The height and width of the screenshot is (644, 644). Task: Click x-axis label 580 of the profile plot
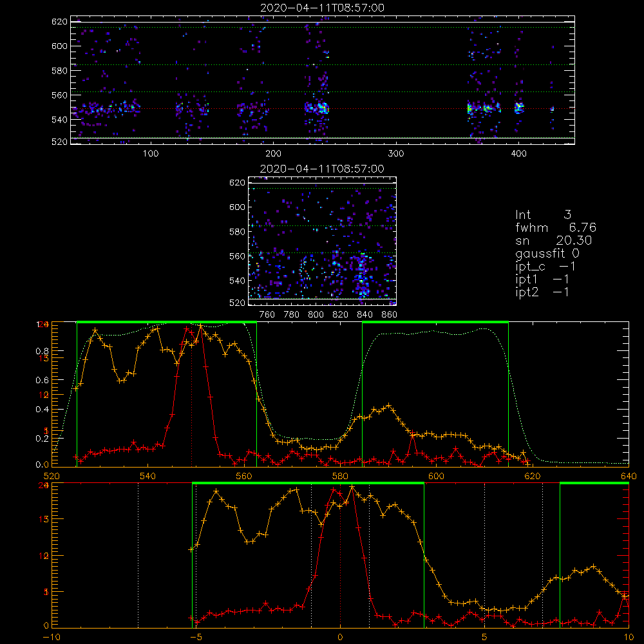point(340,477)
